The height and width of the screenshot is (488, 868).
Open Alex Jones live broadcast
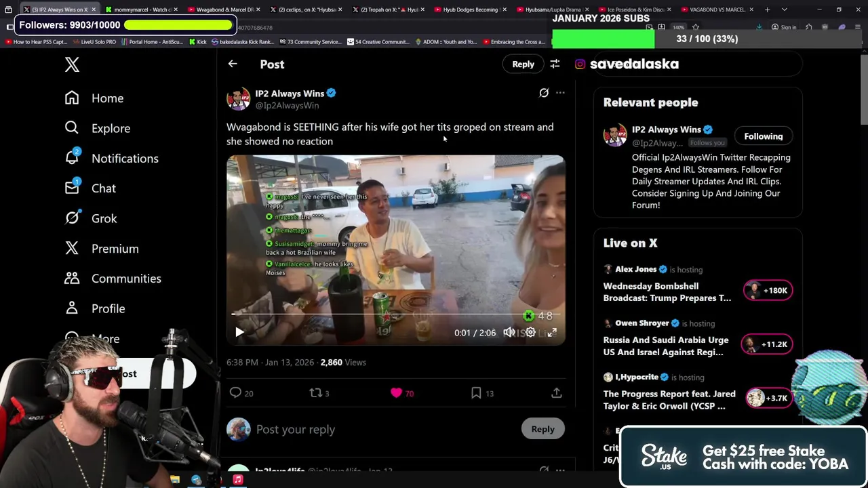click(667, 292)
